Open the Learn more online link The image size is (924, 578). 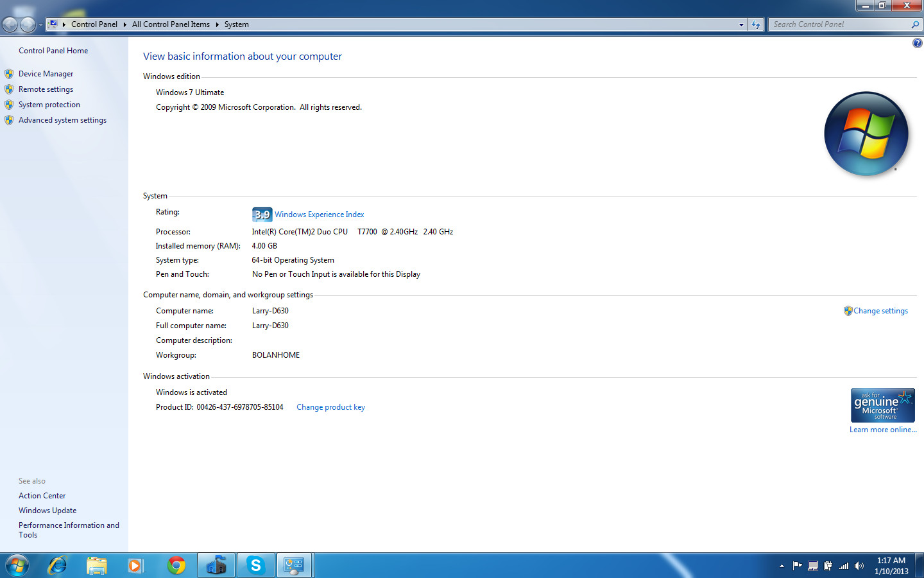883,430
